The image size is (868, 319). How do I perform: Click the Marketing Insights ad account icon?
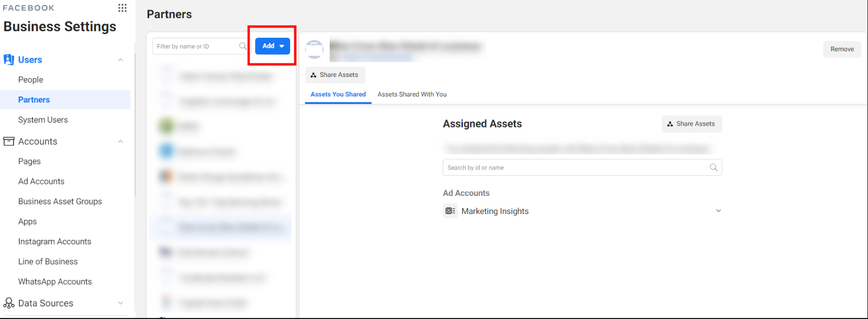450,211
